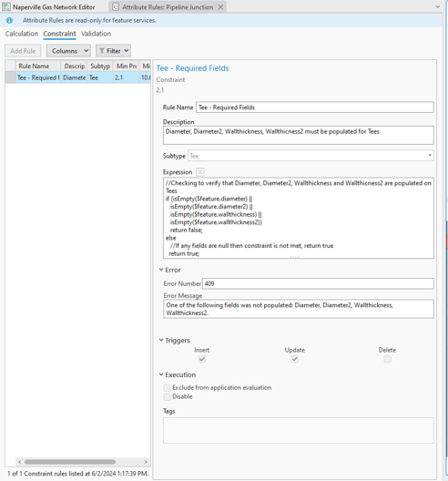Collapse the Error section
448x481 pixels.
coord(161,270)
